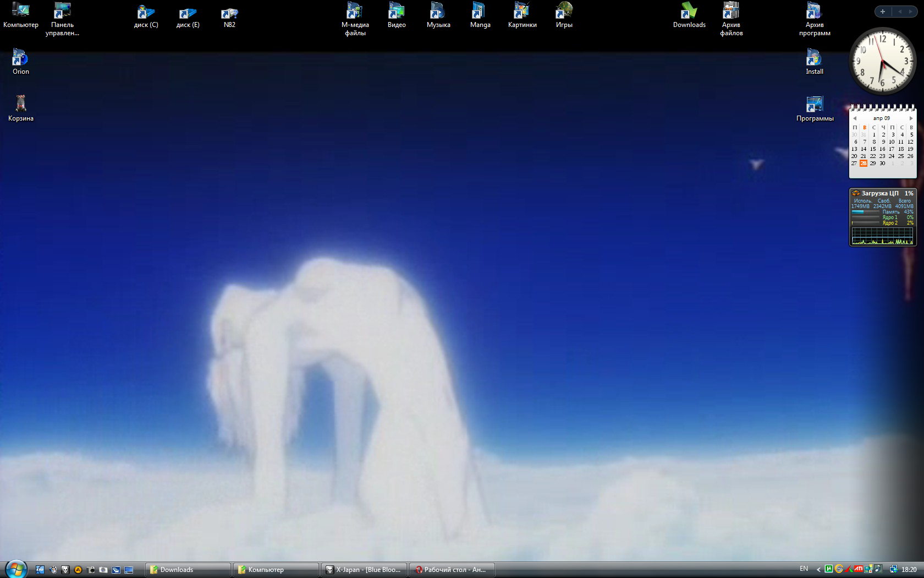Open the Архив программ desktop shortcut

(815, 19)
